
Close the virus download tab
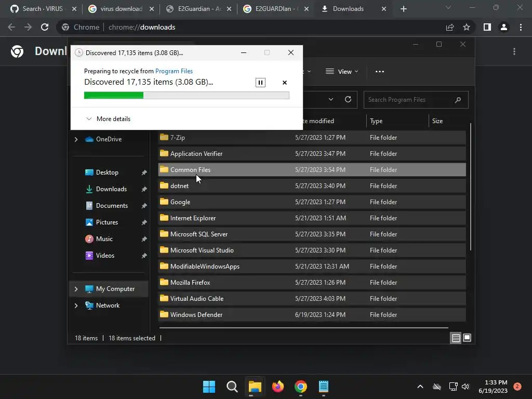152,9
